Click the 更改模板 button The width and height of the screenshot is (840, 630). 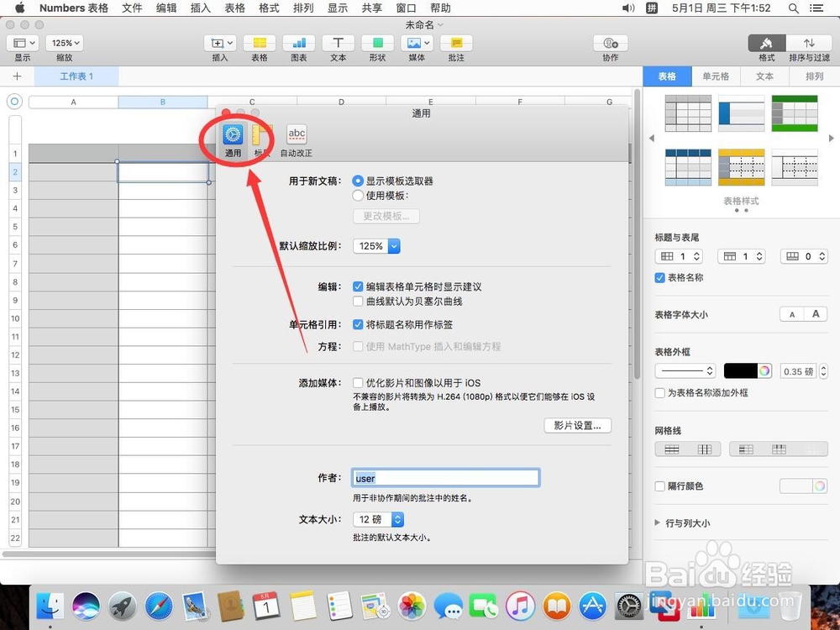[x=386, y=216]
